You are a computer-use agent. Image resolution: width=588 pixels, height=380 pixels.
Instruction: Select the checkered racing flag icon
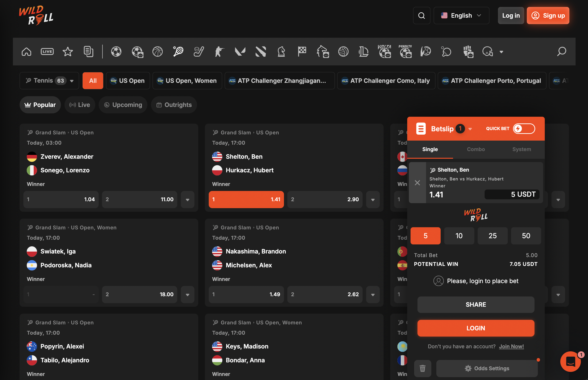coord(302,52)
